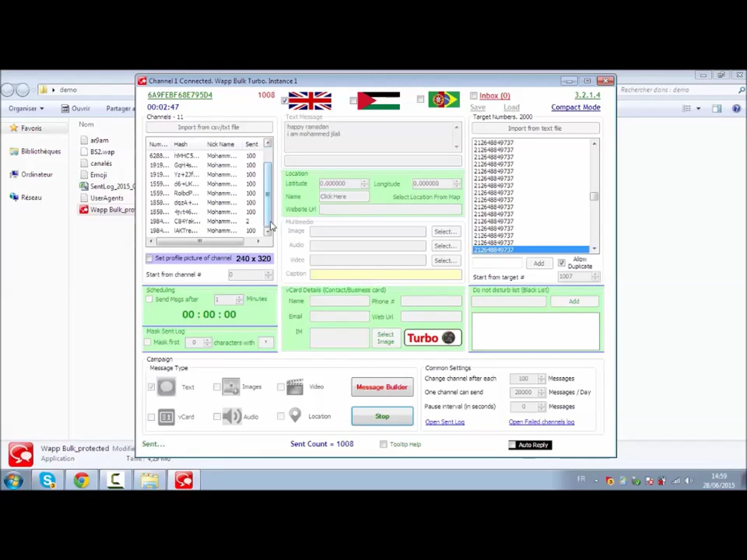This screenshot has width=747, height=560.
Task: Adjust Pause interval spinner
Action: [541, 407]
